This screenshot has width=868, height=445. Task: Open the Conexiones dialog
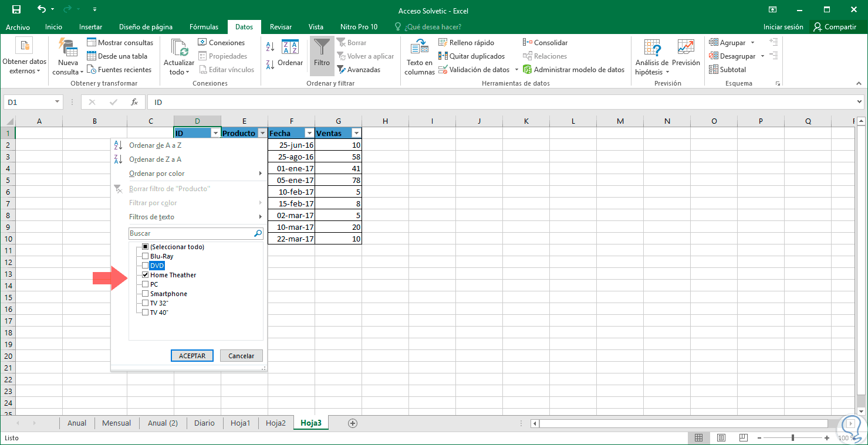(221, 43)
